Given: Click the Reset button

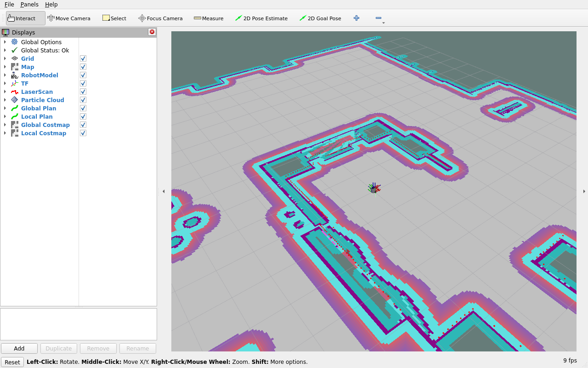Looking at the screenshot, I should pos(12,362).
